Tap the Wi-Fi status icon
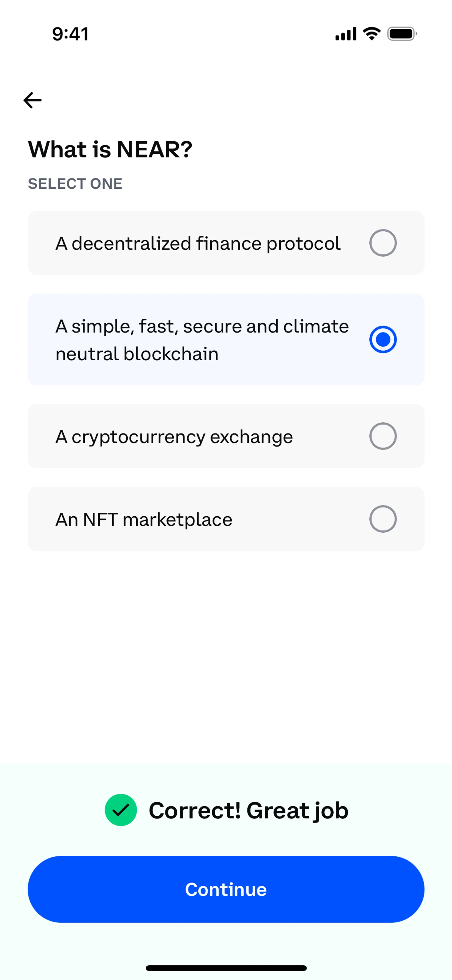 372,34
